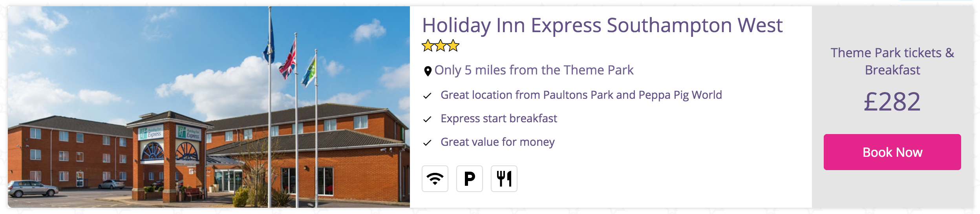Image resolution: width=980 pixels, height=214 pixels.
Task: Click the third yellow rating star
Action: (453, 45)
